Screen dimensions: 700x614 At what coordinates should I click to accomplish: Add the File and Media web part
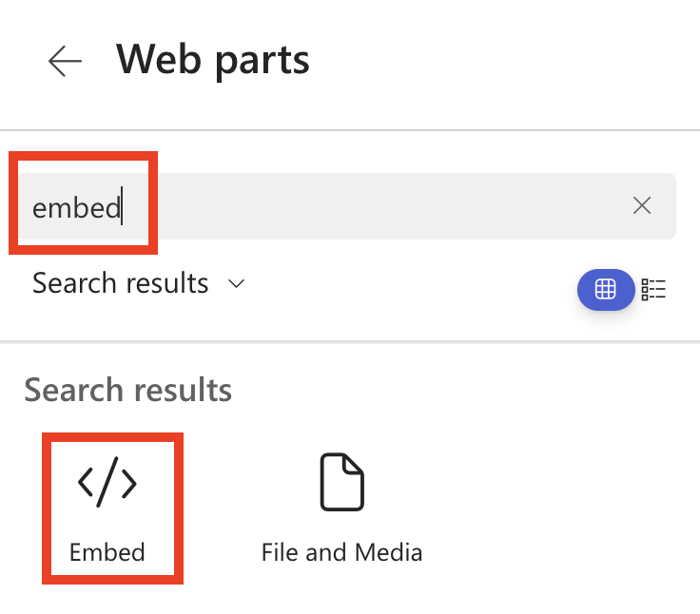pyautogui.click(x=341, y=508)
